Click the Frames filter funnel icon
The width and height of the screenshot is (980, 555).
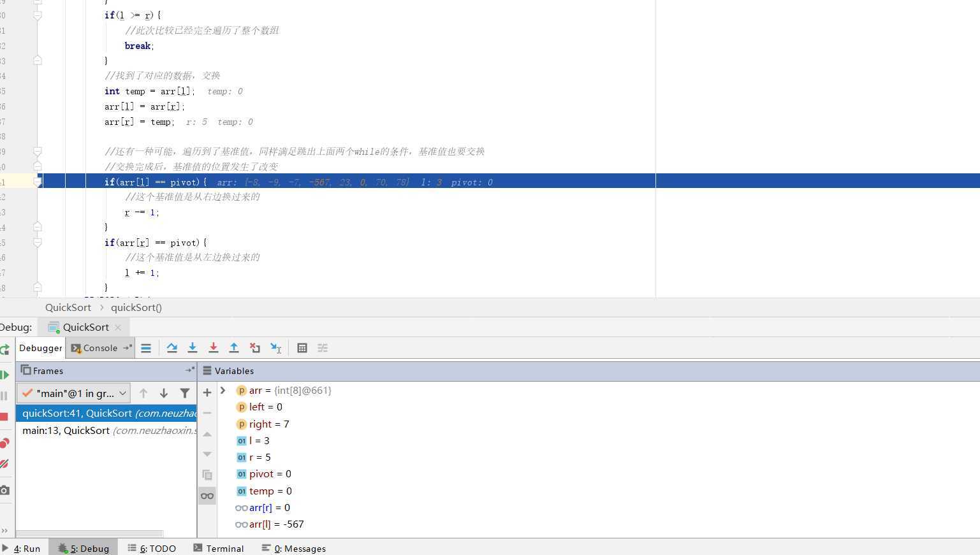185,393
